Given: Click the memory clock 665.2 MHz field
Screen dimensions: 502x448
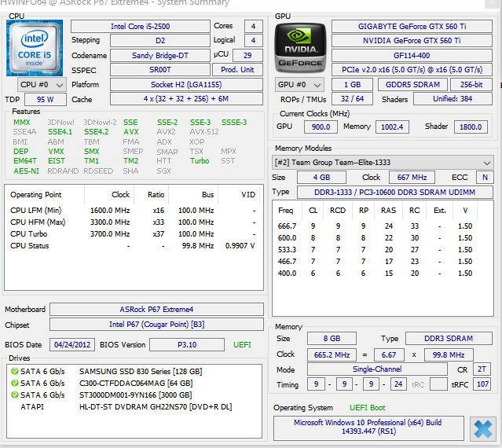Looking at the screenshot, I should point(332,354).
